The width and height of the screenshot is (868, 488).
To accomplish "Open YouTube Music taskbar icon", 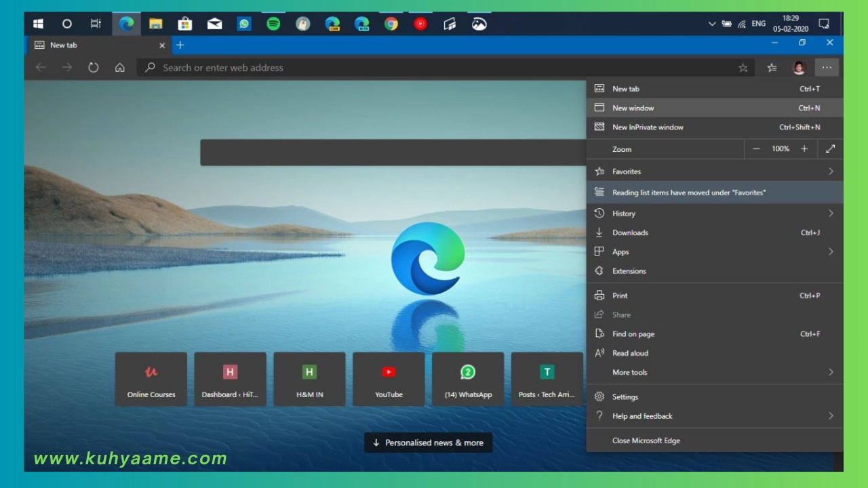I will coord(420,24).
